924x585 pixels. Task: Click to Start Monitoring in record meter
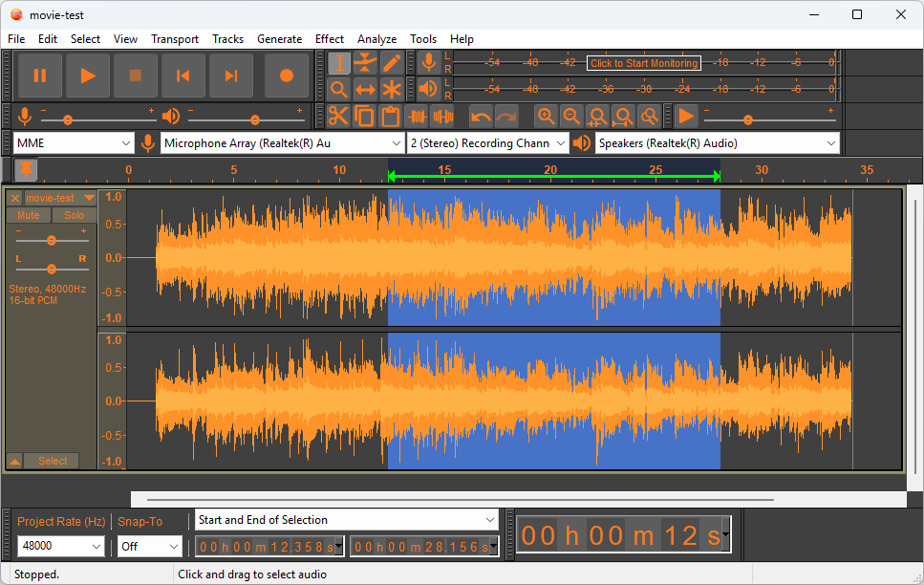pyautogui.click(x=644, y=63)
